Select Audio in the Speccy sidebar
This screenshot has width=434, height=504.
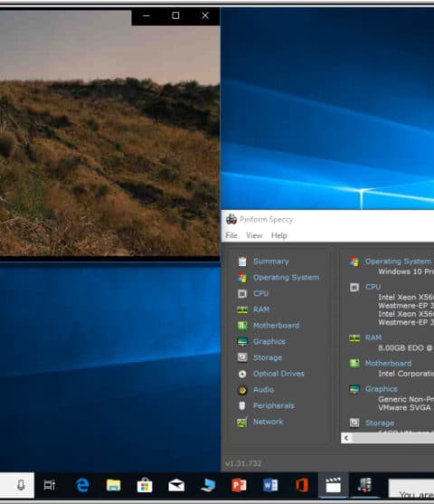click(263, 390)
